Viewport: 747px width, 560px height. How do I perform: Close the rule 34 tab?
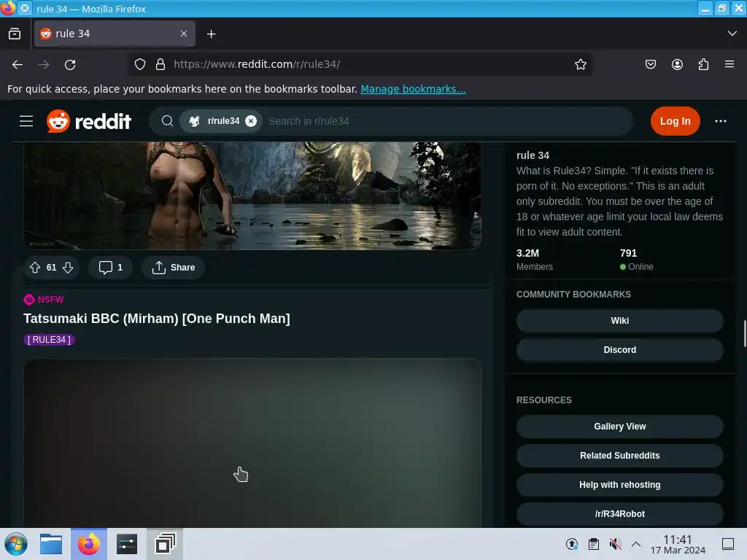[x=184, y=34]
